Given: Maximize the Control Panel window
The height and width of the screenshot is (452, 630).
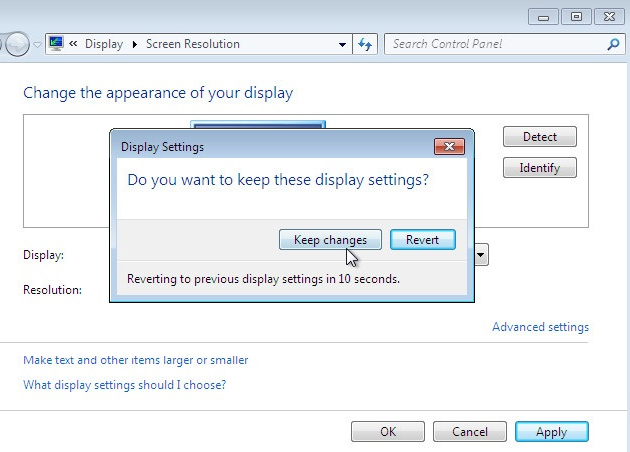Looking at the screenshot, I should [575, 16].
